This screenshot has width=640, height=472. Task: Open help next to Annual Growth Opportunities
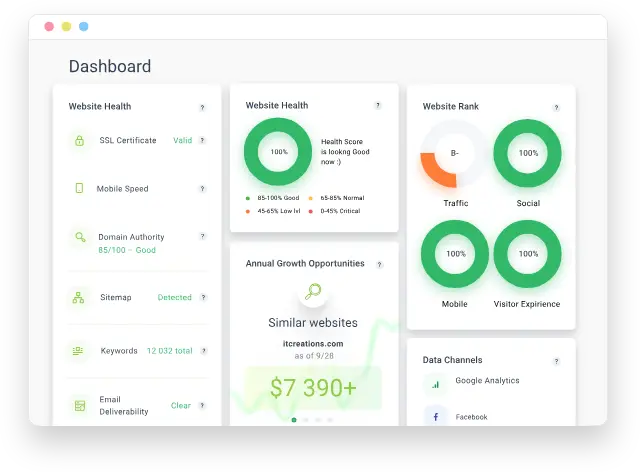tap(378, 264)
